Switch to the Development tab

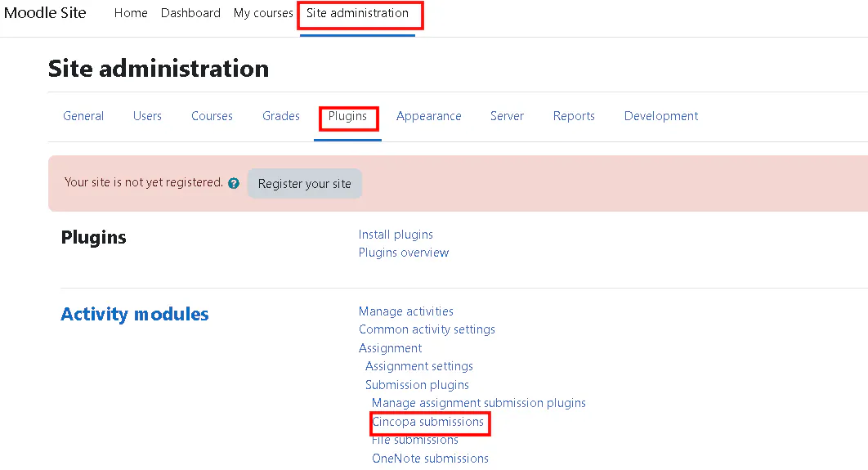[x=661, y=116]
